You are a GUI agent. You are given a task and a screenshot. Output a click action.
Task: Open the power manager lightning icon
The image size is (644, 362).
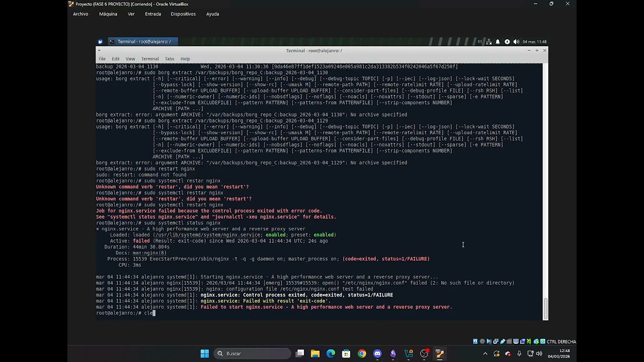click(507, 42)
